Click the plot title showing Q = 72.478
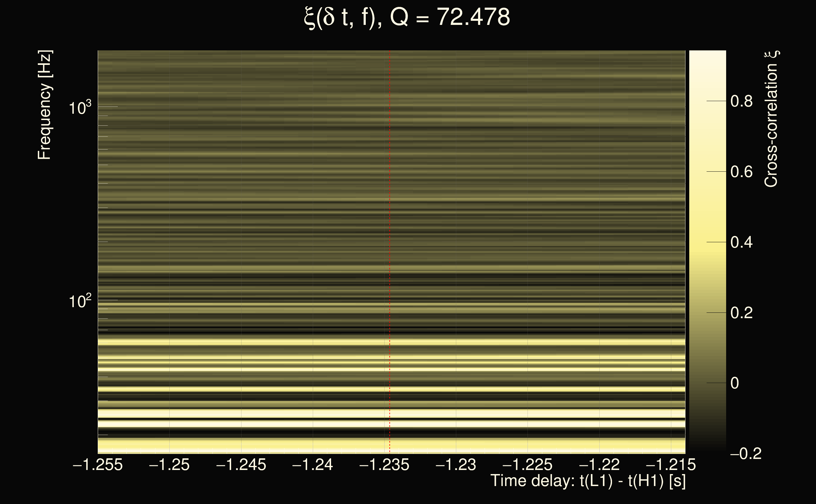 coord(407,17)
